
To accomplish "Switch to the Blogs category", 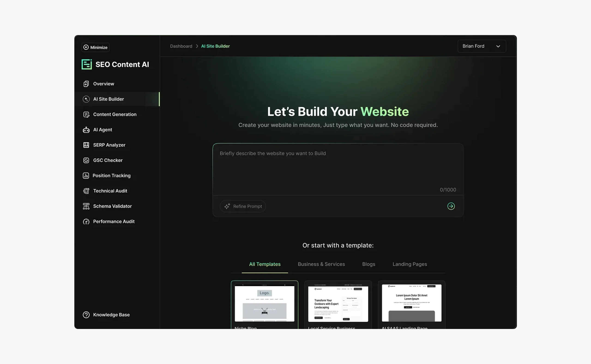I will [x=368, y=264].
